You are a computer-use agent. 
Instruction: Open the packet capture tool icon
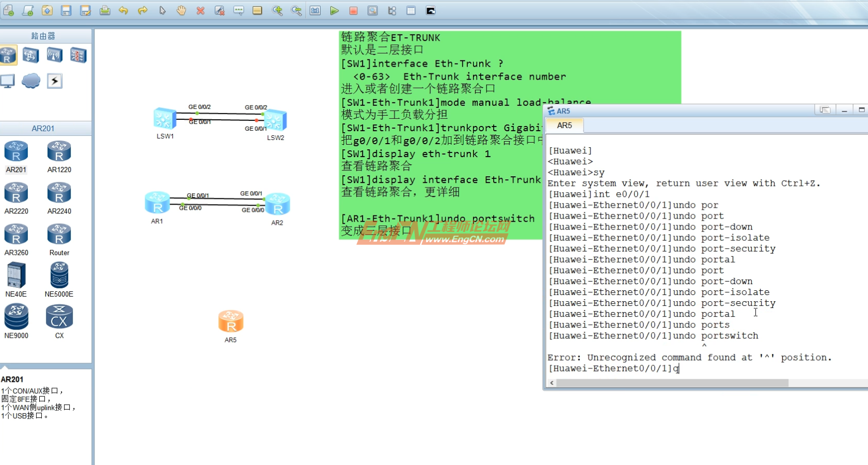[x=373, y=10]
